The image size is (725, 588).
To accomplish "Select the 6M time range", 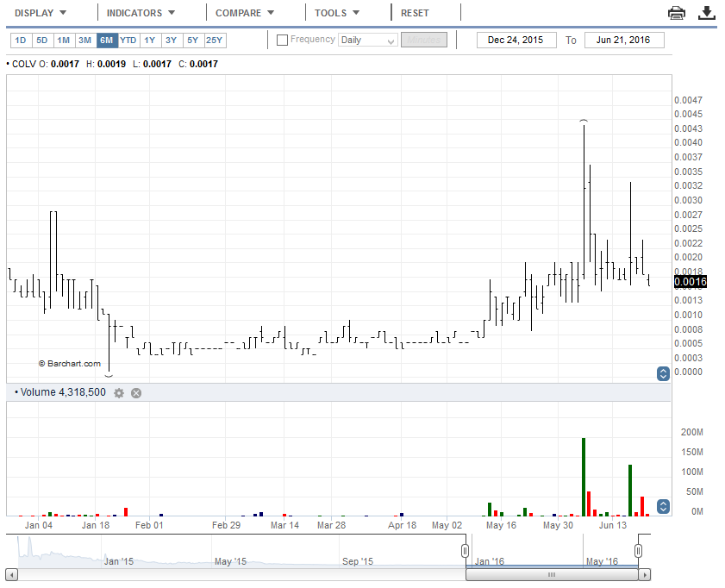I will click(107, 41).
